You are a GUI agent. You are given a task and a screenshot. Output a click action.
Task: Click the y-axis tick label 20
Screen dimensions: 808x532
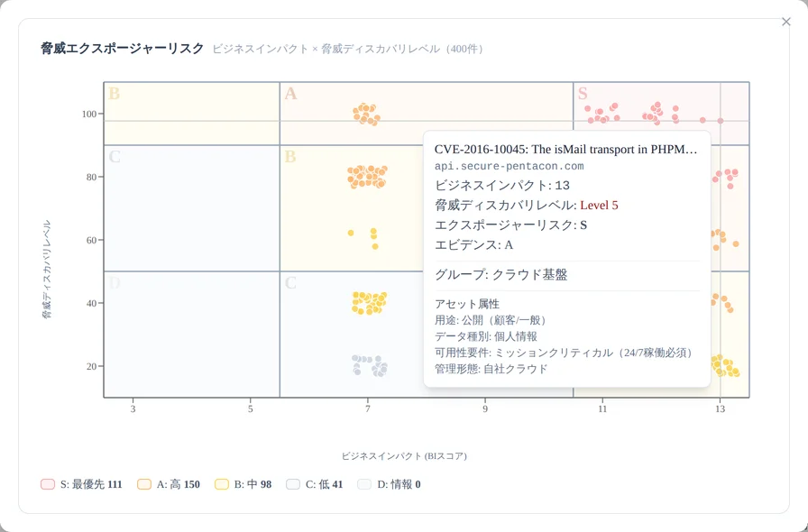tap(92, 366)
